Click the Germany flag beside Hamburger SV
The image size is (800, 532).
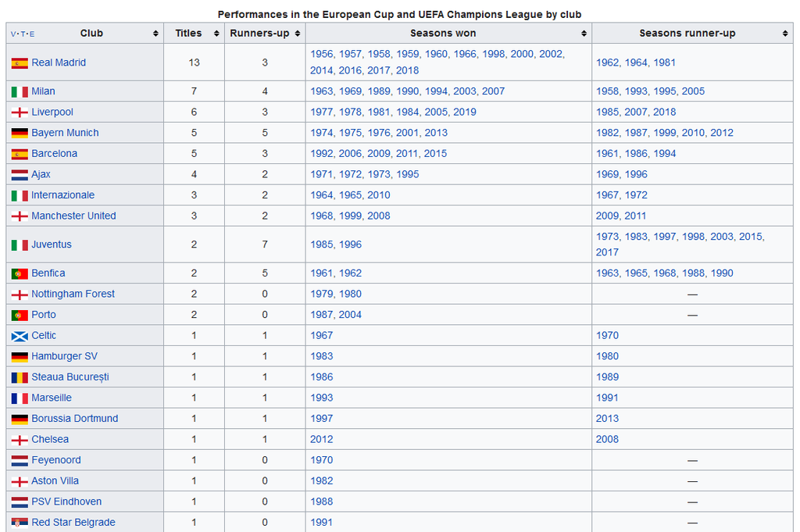pyautogui.click(x=20, y=356)
